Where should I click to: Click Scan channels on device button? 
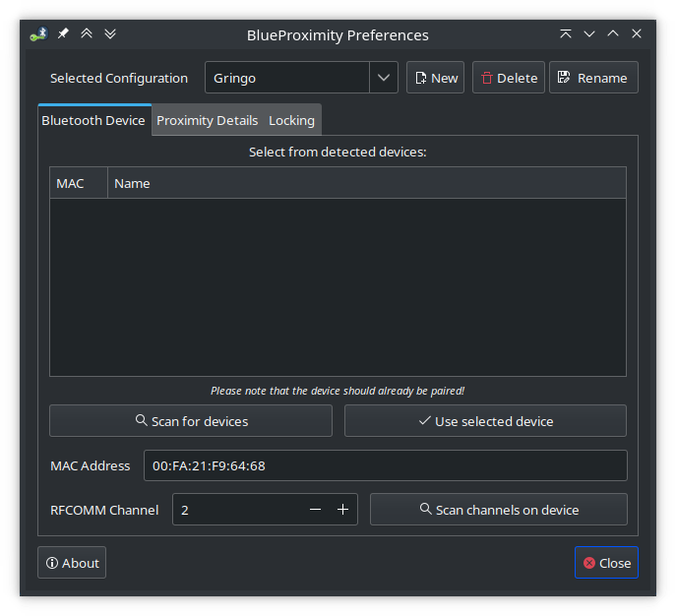click(499, 510)
